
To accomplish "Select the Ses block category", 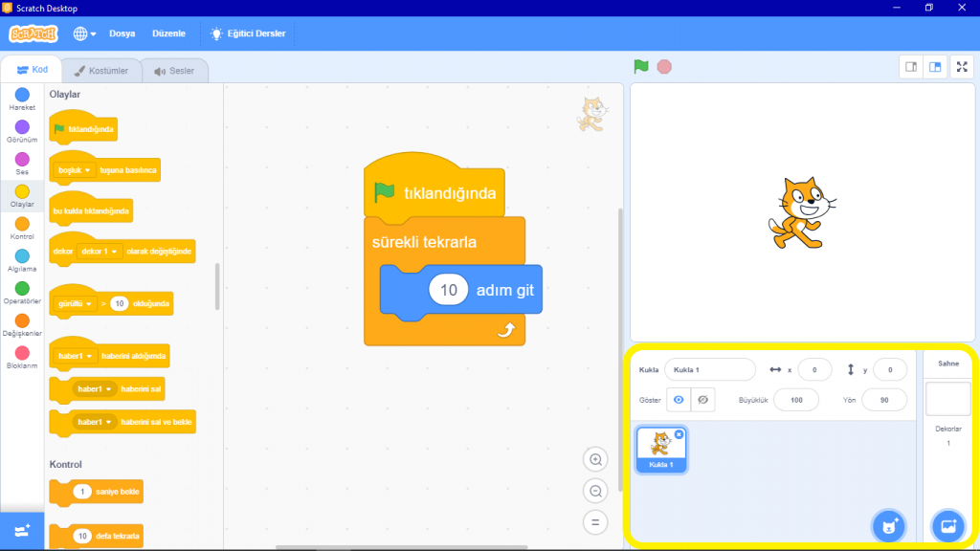I will 22,165.
